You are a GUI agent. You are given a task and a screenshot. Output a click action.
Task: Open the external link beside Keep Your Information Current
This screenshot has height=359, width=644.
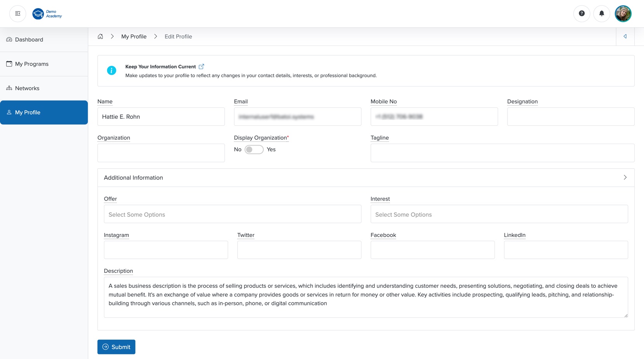click(x=202, y=66)
